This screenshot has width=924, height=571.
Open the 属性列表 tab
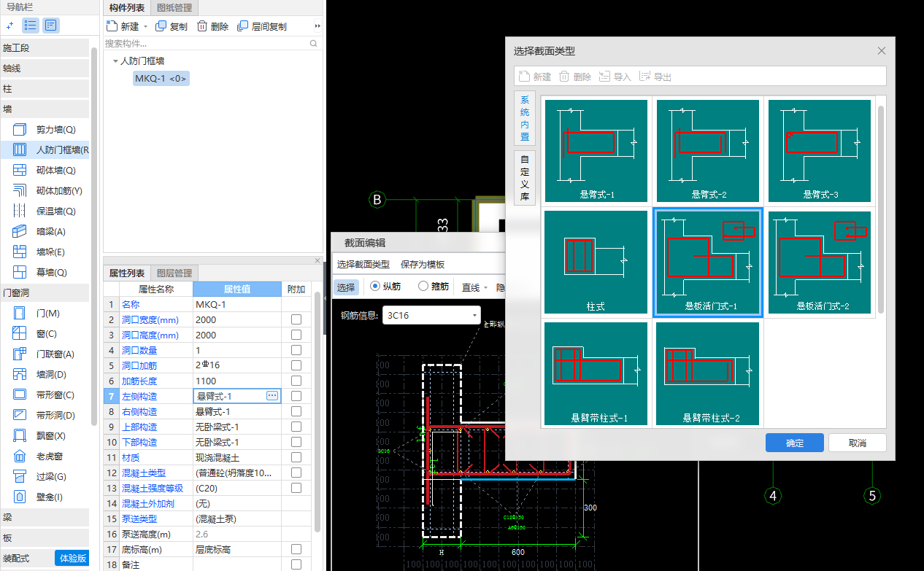tap(127, 273)
